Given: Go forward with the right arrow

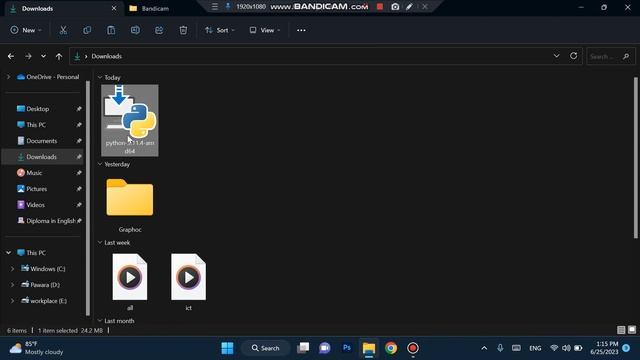Looking at the screenshot, I should (x=28, y=56).
